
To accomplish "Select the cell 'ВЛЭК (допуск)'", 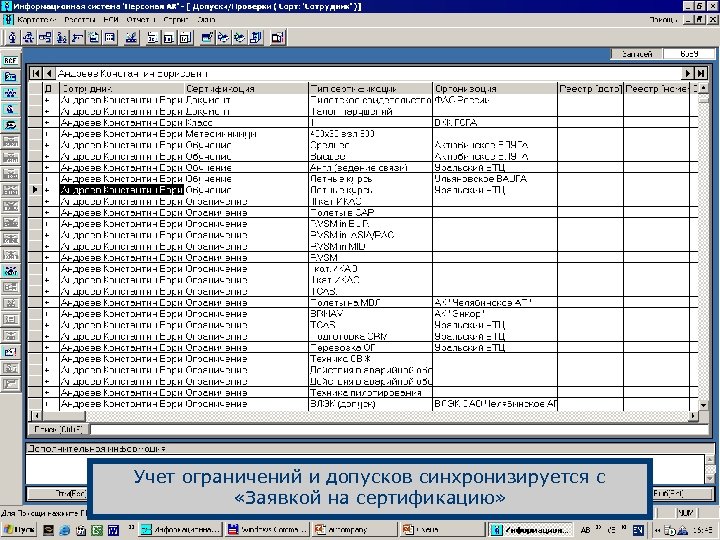I will (x=371, y=404).
